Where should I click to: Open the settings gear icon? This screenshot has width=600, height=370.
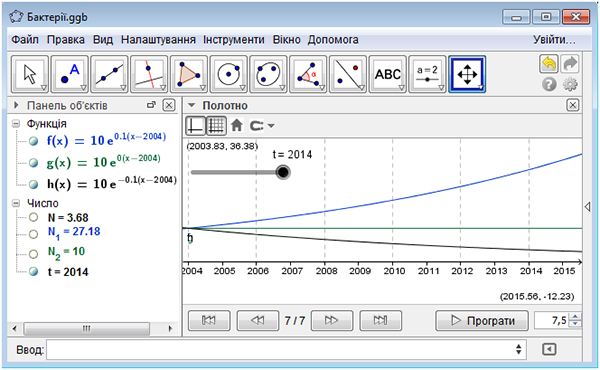[x=570, y=84]
